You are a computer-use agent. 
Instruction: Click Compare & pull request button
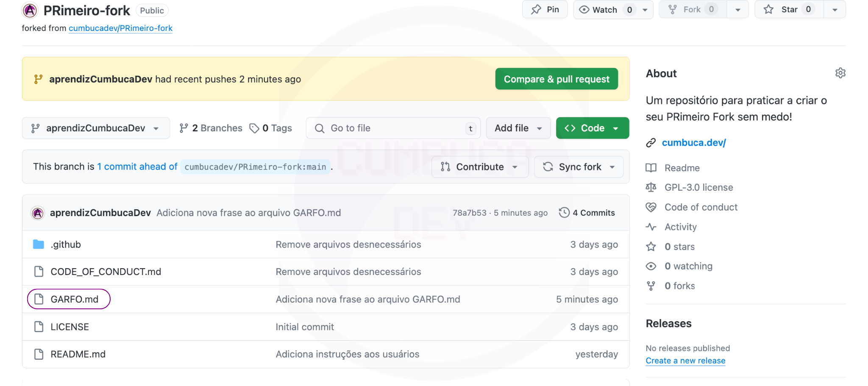pyautogui.click(x=556, y=79)
